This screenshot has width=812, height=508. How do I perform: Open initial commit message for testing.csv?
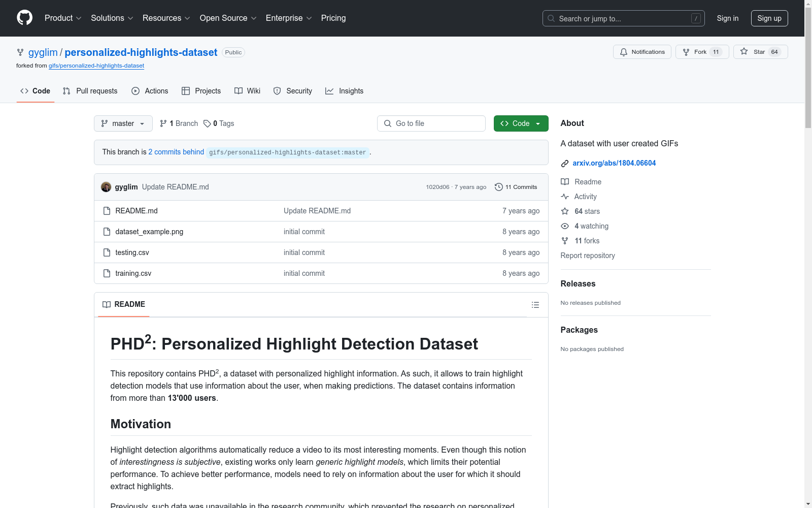click(304, 252)
